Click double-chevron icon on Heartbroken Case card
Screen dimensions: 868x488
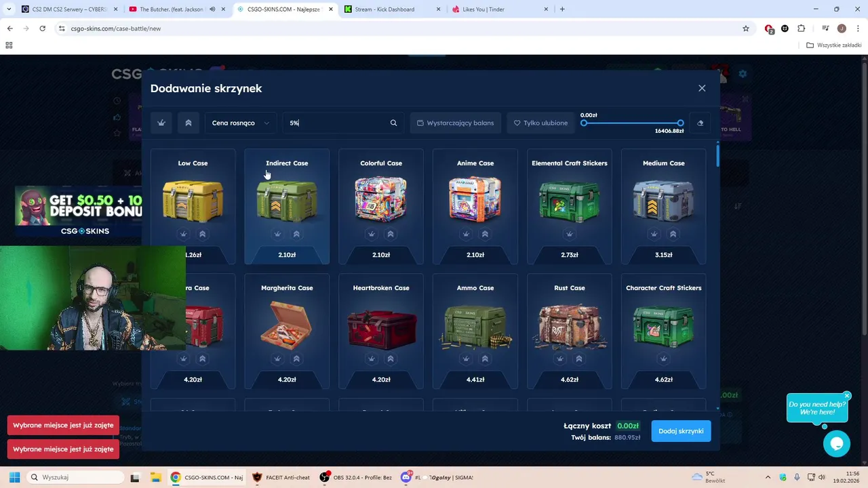391,359
